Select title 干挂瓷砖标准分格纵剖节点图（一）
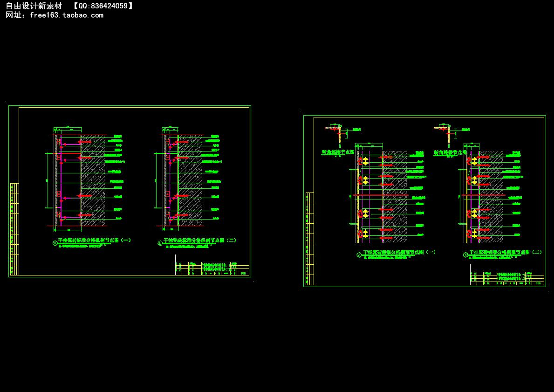Image resolution: width=554 pixels, height=392 pixels. [94, 241]
